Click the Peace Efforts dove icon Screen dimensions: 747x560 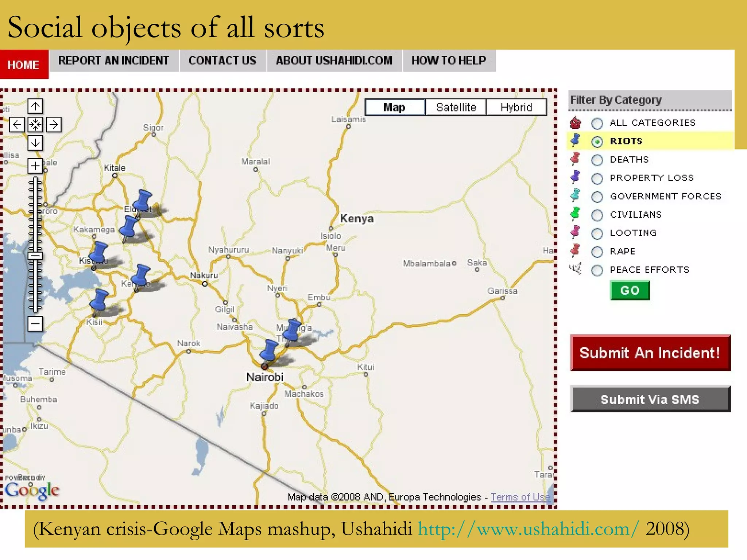point(576,269)
